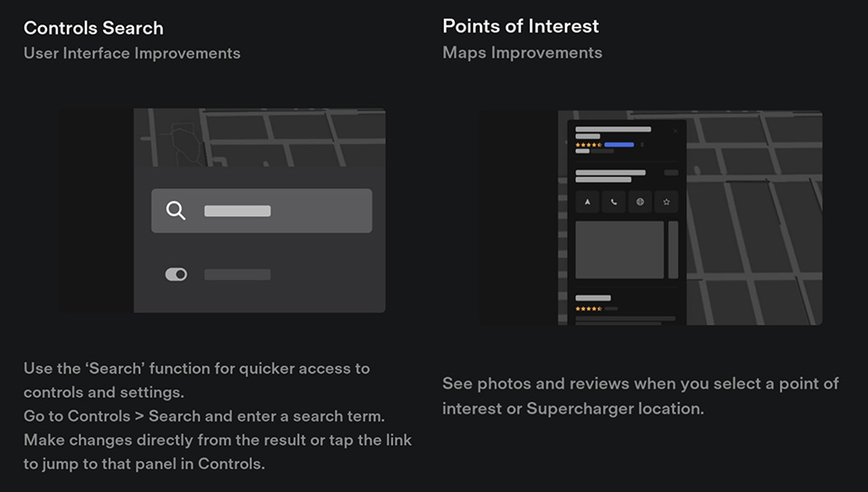Select the 'Maps Improvements' subtitle

pyautogui.click(x=522, y=52)
